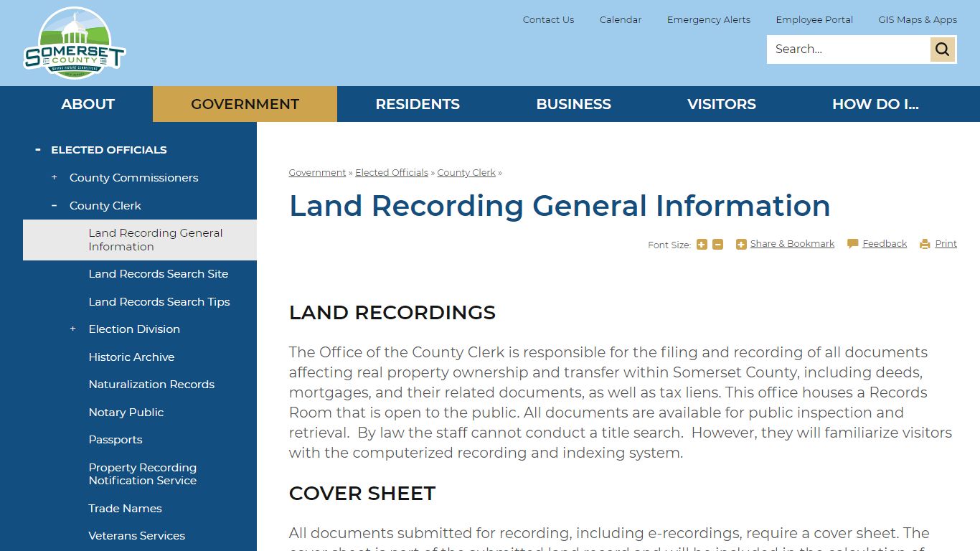Click the Feedback speech bubble icon
The image size is (980, 551).
click(x=852, y=243)
